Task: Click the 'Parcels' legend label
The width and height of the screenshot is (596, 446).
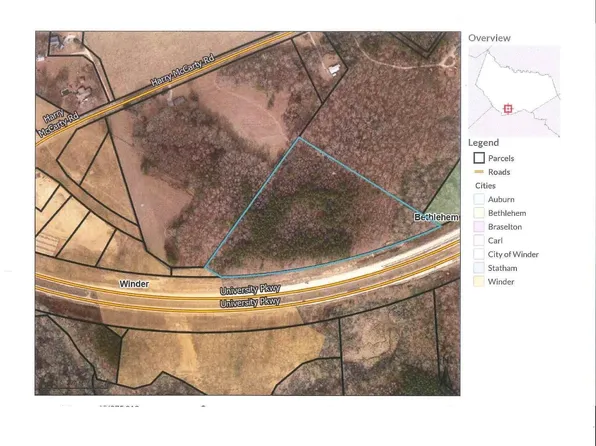Action: tap(501, 158)
